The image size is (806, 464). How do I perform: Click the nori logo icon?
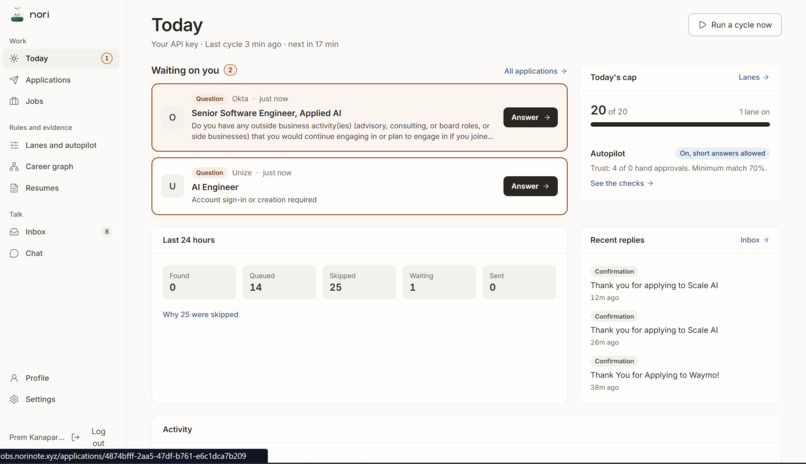click(x=17, y=14)
